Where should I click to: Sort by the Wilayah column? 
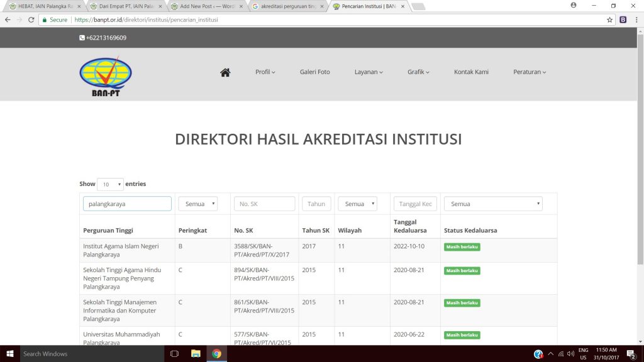point(350,230)
